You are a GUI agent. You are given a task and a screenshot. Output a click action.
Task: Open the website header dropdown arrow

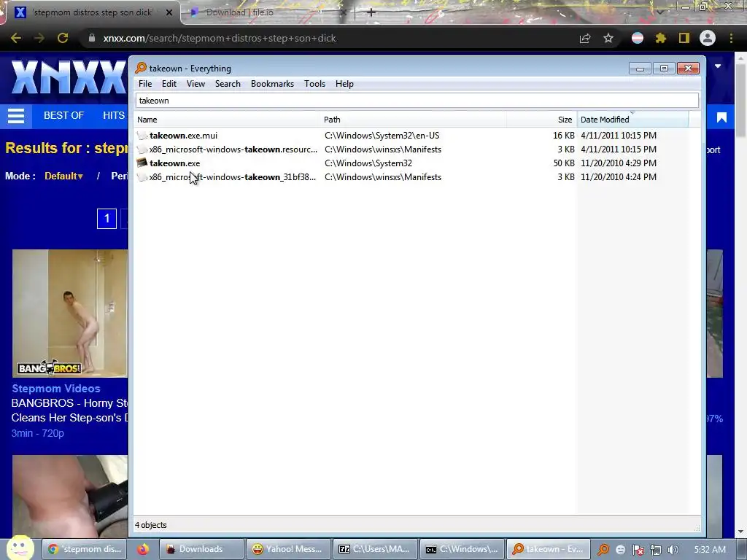(718, 66)
